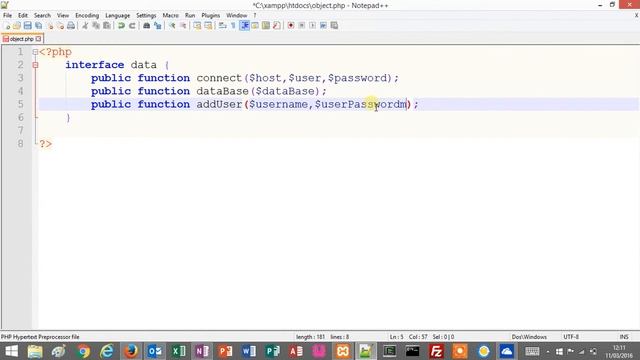Open the Language menu
Viewport: 640px width, 360px height.
[x=118, y=16]
